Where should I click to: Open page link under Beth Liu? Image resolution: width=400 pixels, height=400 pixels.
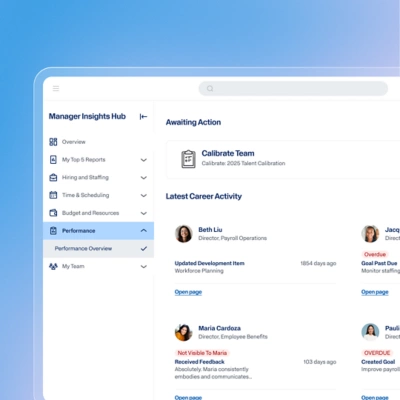[188, 292]
